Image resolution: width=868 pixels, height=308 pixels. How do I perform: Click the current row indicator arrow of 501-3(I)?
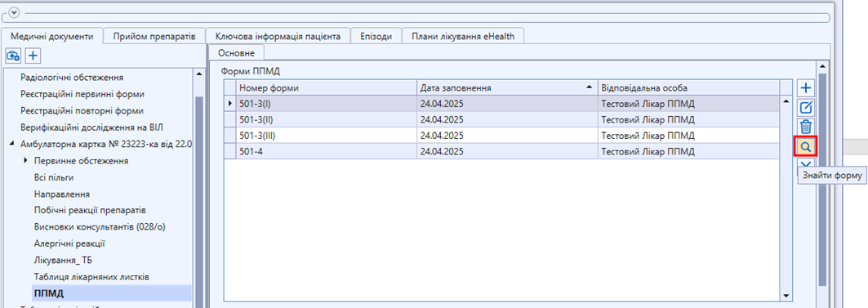230,104
